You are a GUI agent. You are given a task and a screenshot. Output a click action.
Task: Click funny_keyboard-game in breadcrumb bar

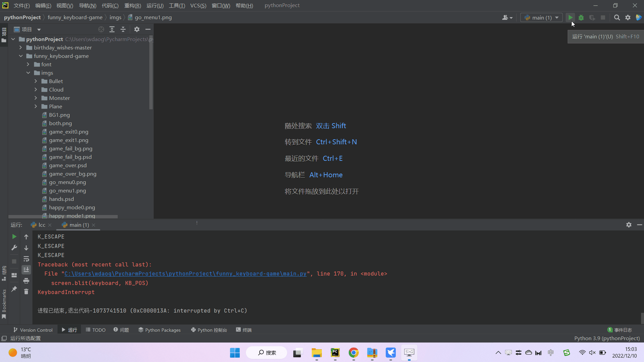(x=75, y=17)
